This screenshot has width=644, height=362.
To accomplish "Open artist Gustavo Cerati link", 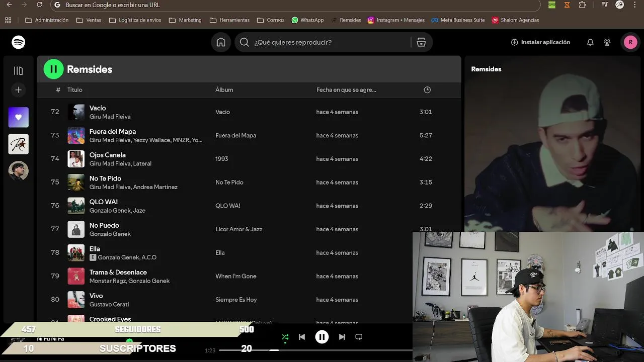I will pos(109,305).
